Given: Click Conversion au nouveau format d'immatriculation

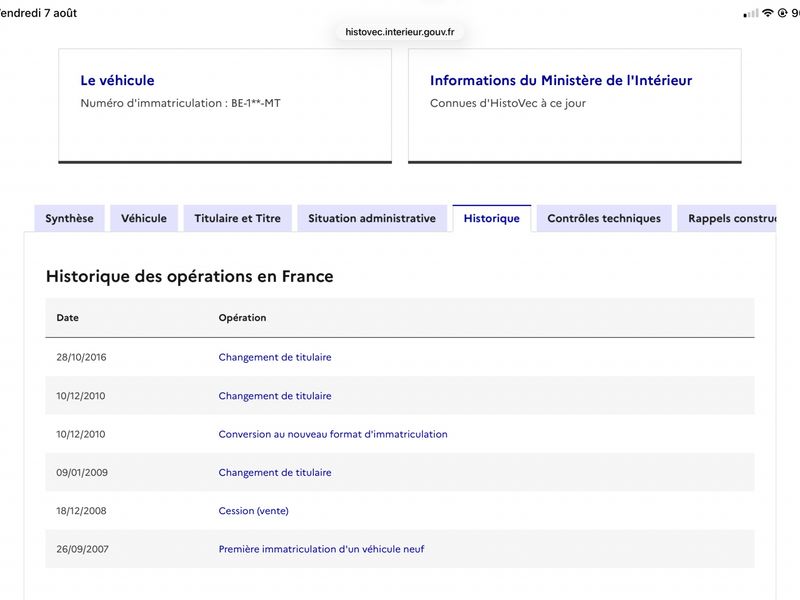Looking at the screenshot, I should point(333,434).
